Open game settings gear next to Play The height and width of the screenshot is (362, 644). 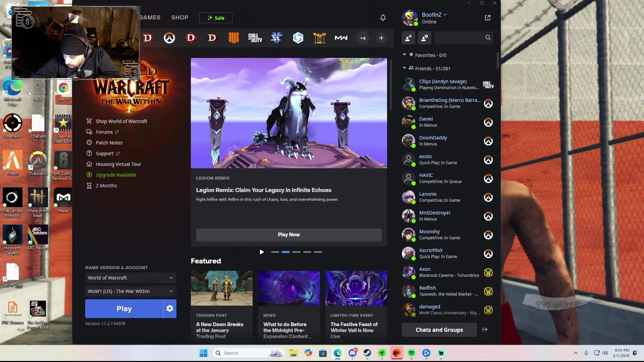[170, 309]
